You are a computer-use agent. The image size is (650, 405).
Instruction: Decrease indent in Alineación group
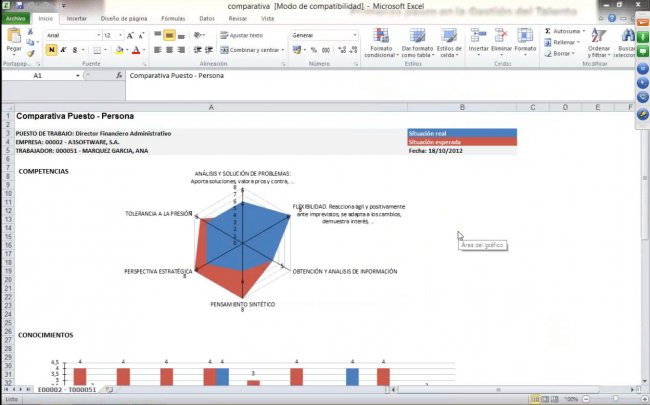(198, 50)
